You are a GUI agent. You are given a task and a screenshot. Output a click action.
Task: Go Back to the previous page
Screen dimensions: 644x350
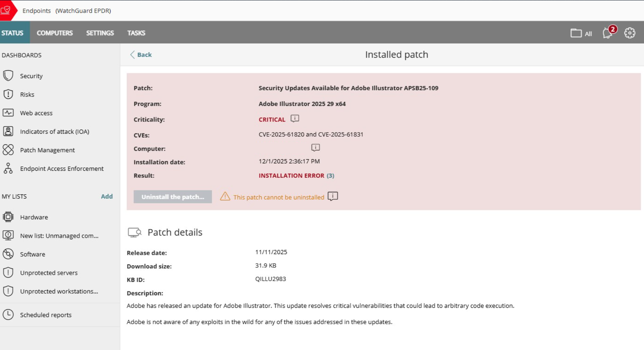pos(141,55)
